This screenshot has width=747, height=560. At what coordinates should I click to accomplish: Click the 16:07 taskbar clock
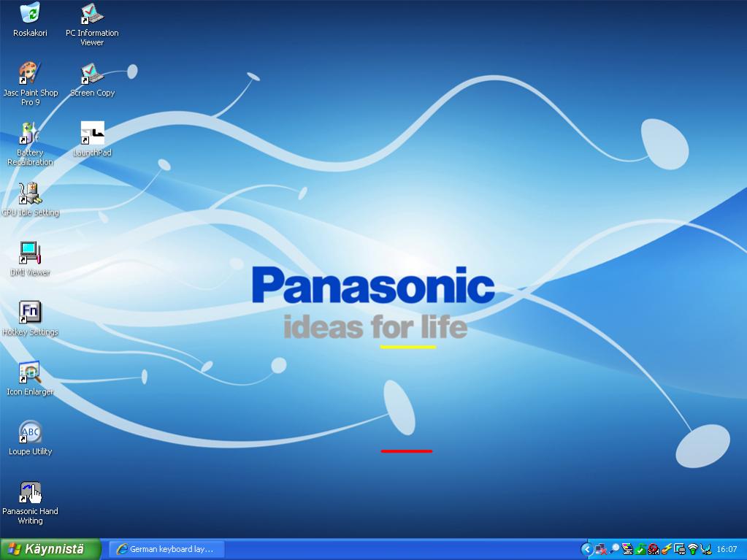727,549
